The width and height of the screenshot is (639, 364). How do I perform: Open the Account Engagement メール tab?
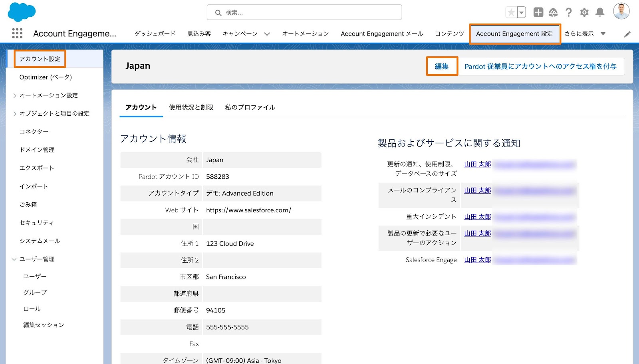click(382, 34)
